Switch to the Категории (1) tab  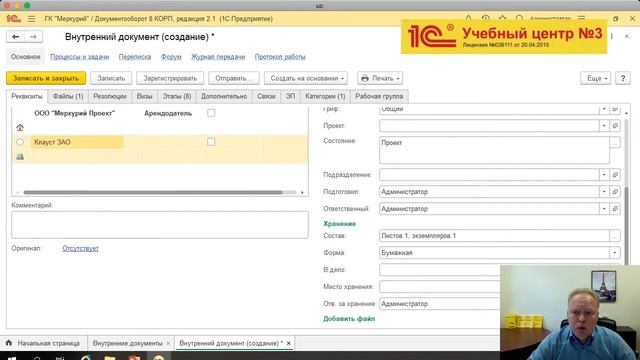(x=325, y=96)
